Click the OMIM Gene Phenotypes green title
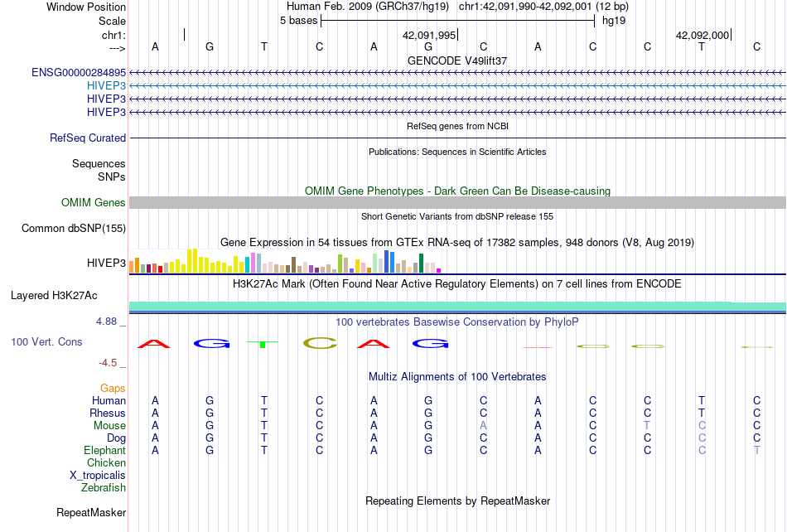The height and width of the screenshot is (532, 787). (x=458, y=191)
